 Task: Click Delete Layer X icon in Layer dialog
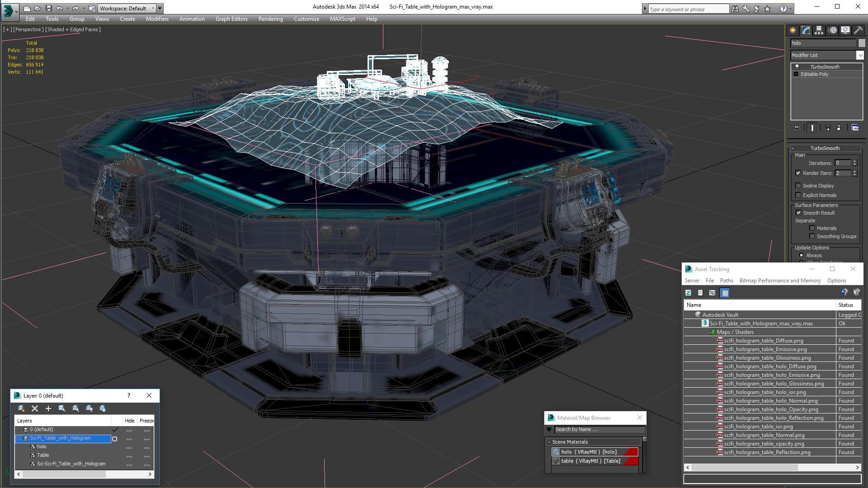point(35,408)
